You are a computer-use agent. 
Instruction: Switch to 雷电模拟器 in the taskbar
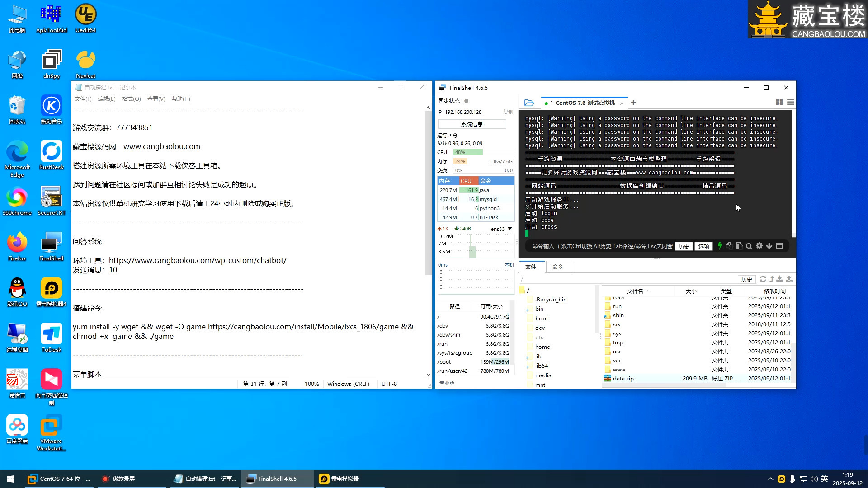pyautogui.click(x=349, y=479)
